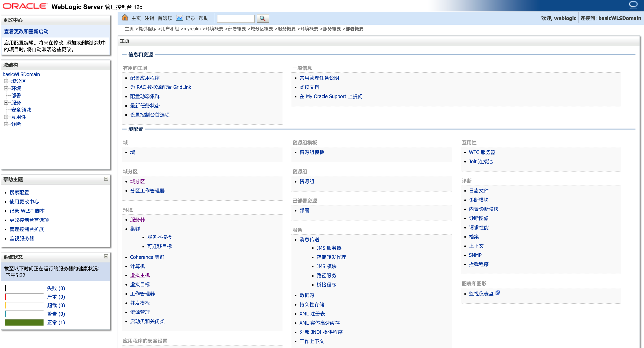Click 记录 in the toolbar
This screenshot has height=348, width=644.
coord(190,18)
